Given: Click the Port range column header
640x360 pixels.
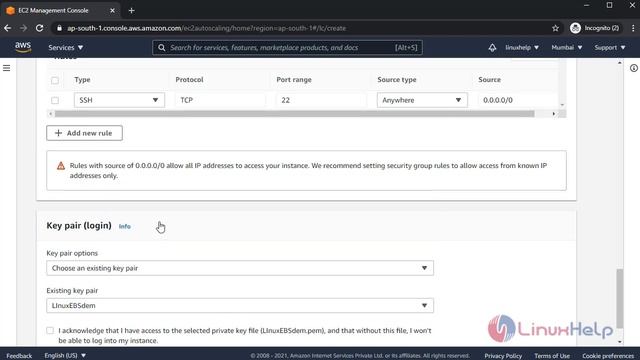Looking at the screenshot, I should pyautogui.click(x=294, y=80).
